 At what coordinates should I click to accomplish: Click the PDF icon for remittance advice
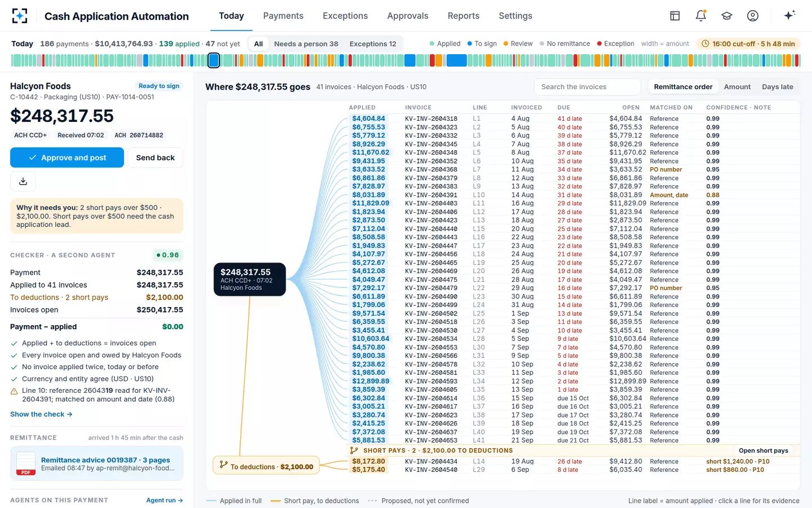(26, 463)
